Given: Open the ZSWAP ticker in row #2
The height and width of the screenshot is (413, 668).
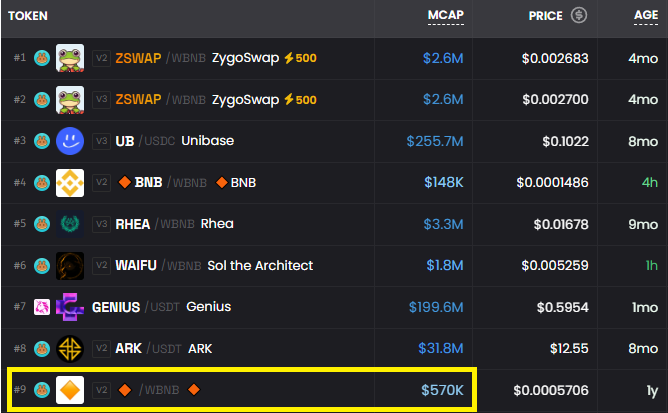Looking at the screenshot, I should 138,100.
